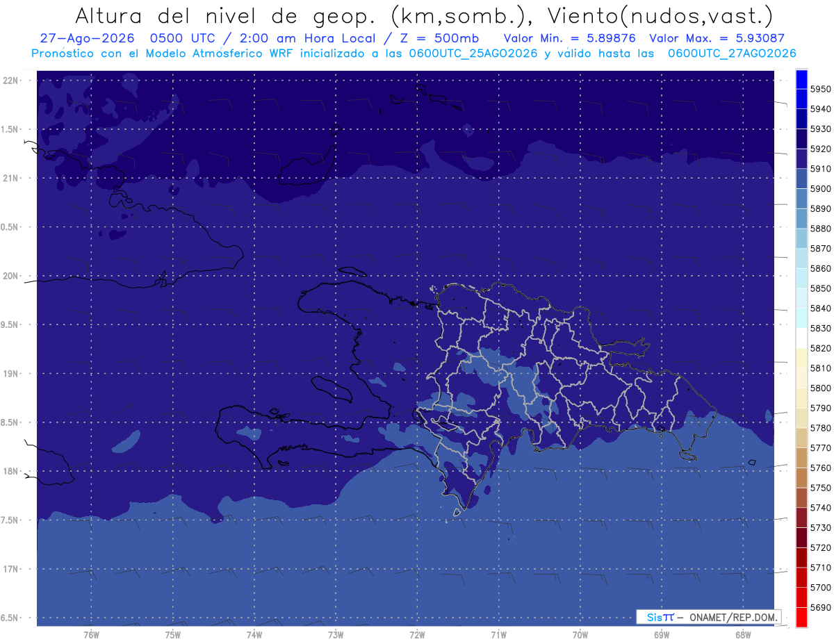Image resolution: width=834 pixels, height=644 pixels.
Task: Click colorbar segment between 5850 and 5840
Action: (x=801, y=298)
